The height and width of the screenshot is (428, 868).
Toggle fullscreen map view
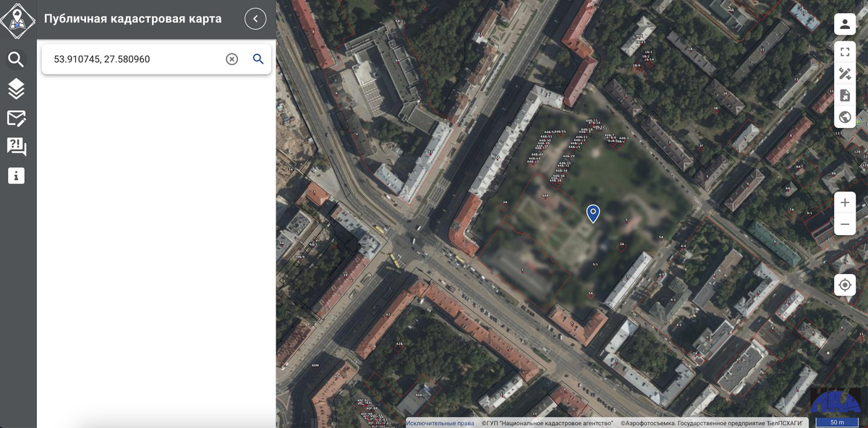click(845, 52)
